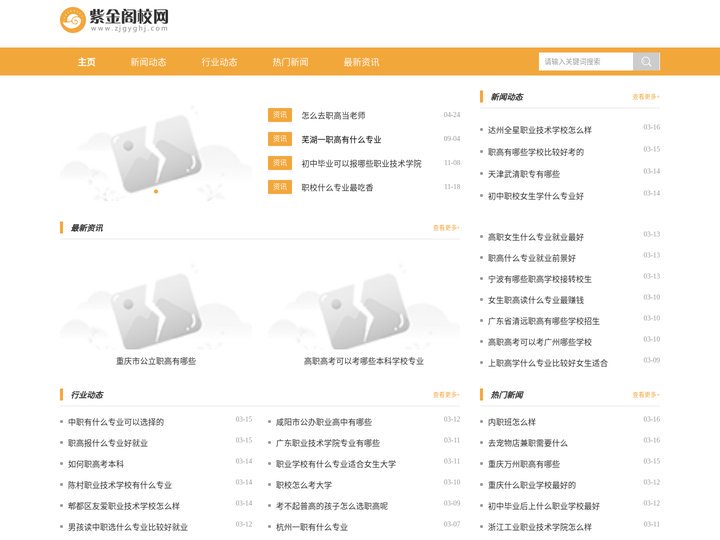This screenshot has width=720, height=540.
Task: Open the 最新资讯 navigation tab
Action: 361,62
